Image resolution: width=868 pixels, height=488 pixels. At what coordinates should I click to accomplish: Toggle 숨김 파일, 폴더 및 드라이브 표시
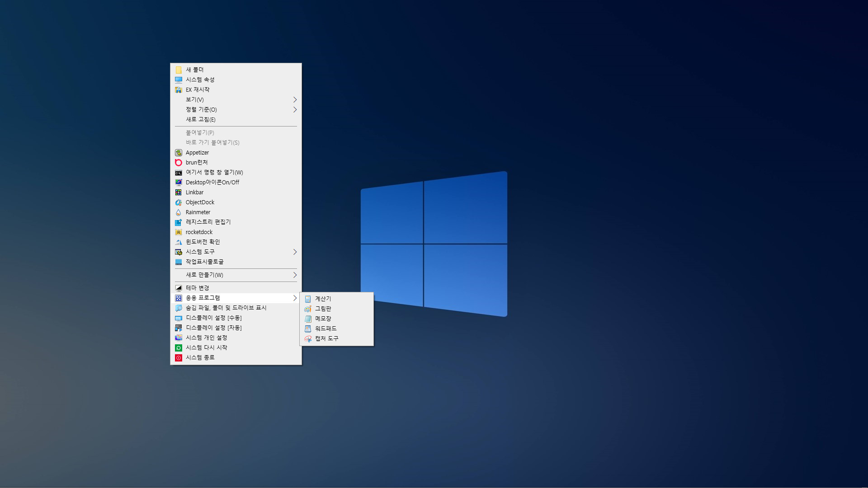coord(236,308)
